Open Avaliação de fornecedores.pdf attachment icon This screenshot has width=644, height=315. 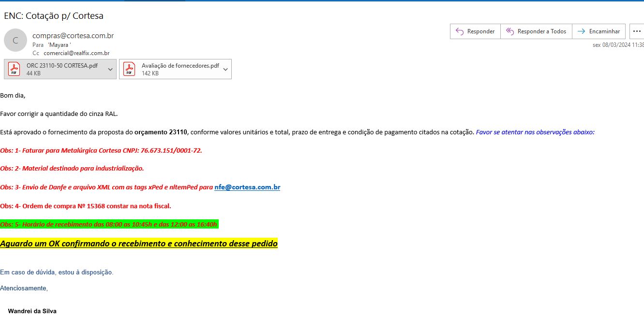tap(129, 69)
